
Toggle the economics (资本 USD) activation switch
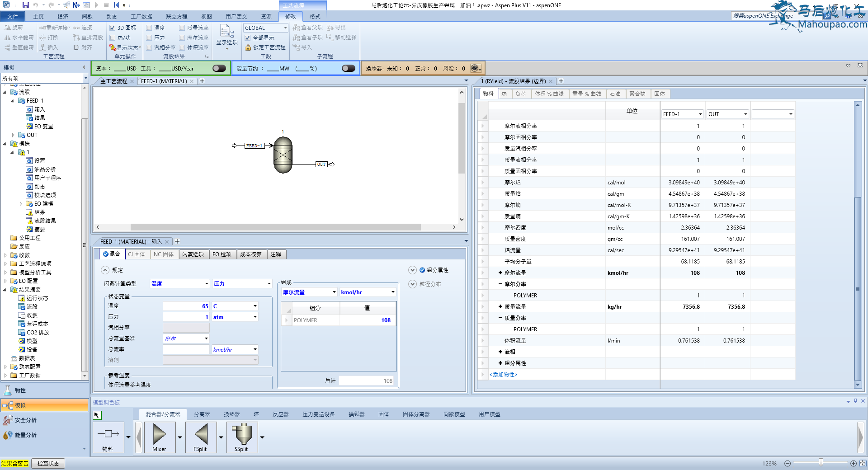tap(219, 68)
